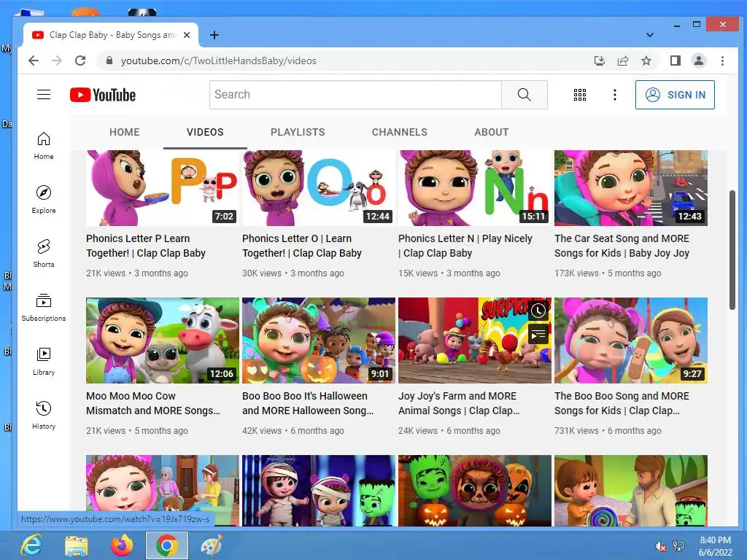Open History in the sidebar
This screenshot has height=560, width=747.
(x=44, y=415)
